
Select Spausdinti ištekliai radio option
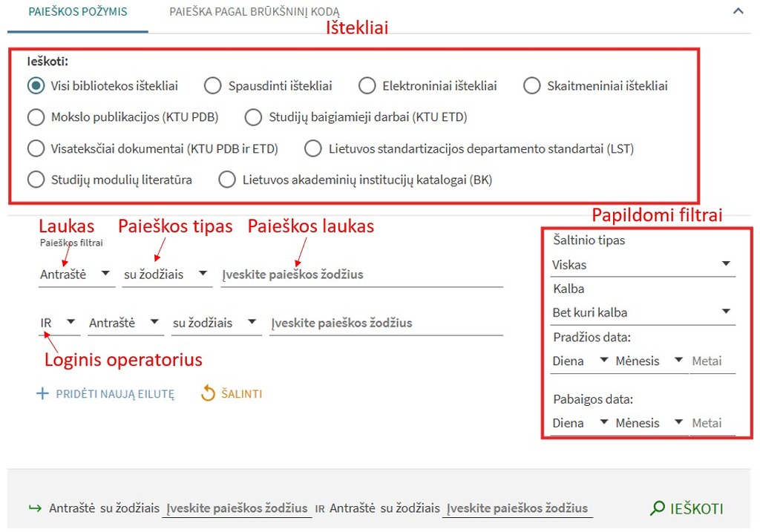213,86
